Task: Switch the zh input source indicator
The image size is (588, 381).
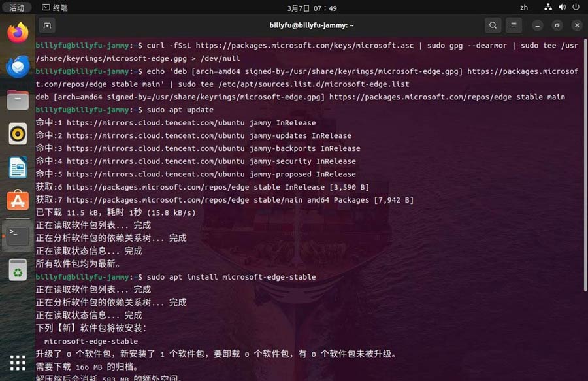Action: click(524, 7)
